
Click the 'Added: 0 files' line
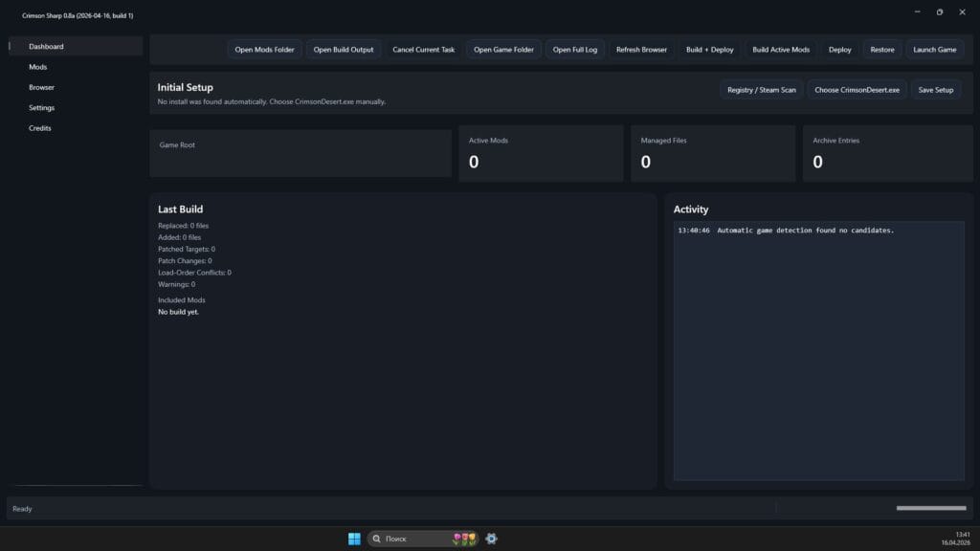[x=179, y=237]
